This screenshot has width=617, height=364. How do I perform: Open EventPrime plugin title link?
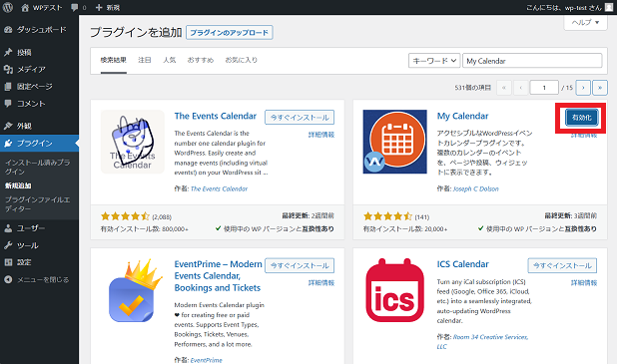point(218,276)
